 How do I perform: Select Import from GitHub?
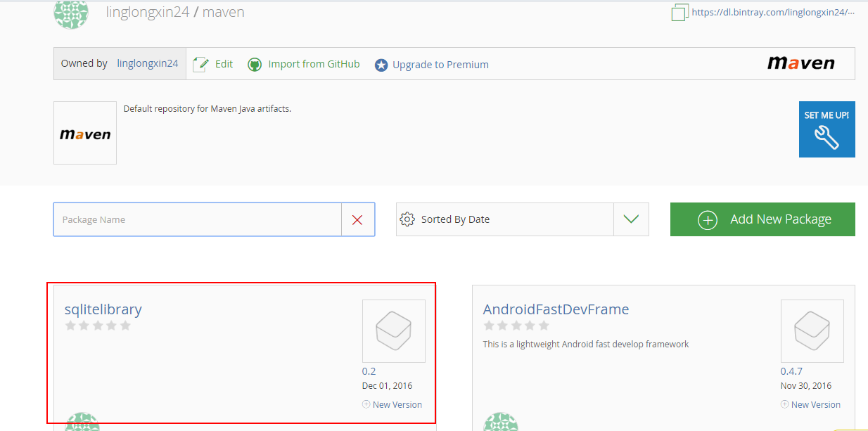pyautogui.click(x=314, y=64)
